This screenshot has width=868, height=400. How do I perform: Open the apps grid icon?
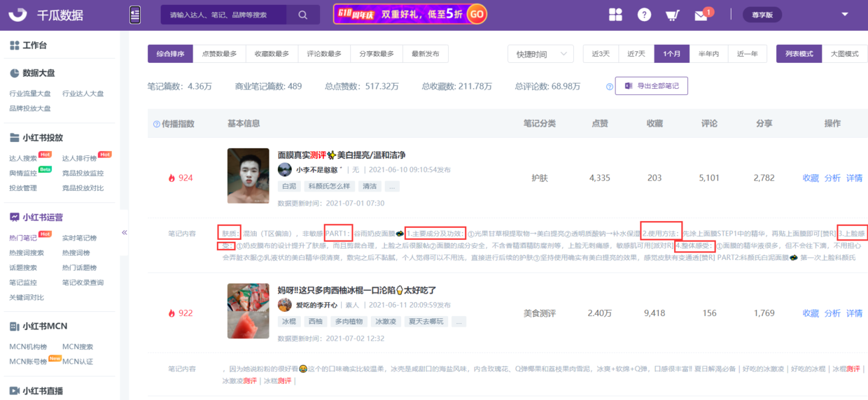(615, 15)
